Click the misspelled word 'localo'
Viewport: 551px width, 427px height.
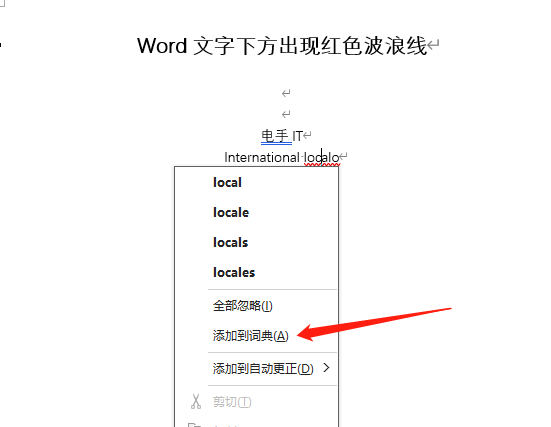(x=322, y=157)
